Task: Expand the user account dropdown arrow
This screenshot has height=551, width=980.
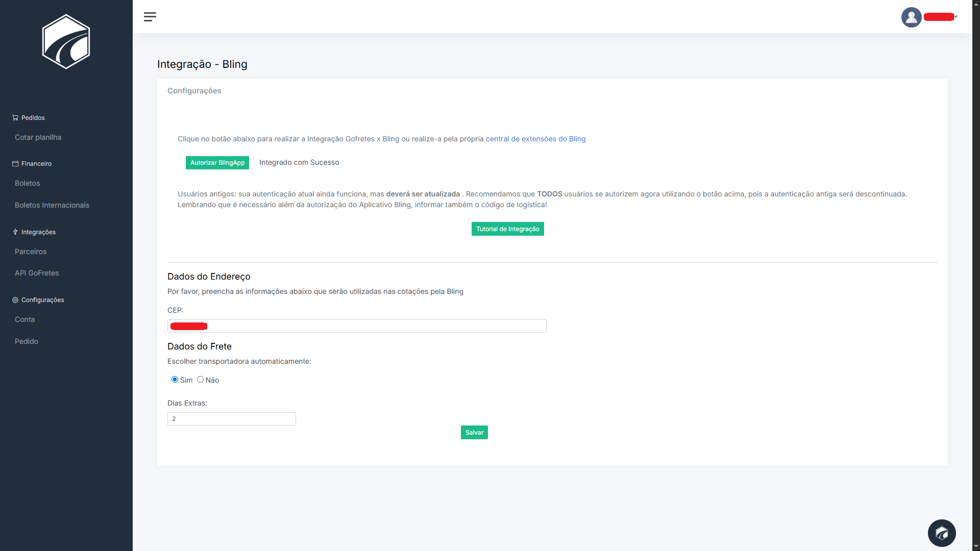Action: coord(956,17)
